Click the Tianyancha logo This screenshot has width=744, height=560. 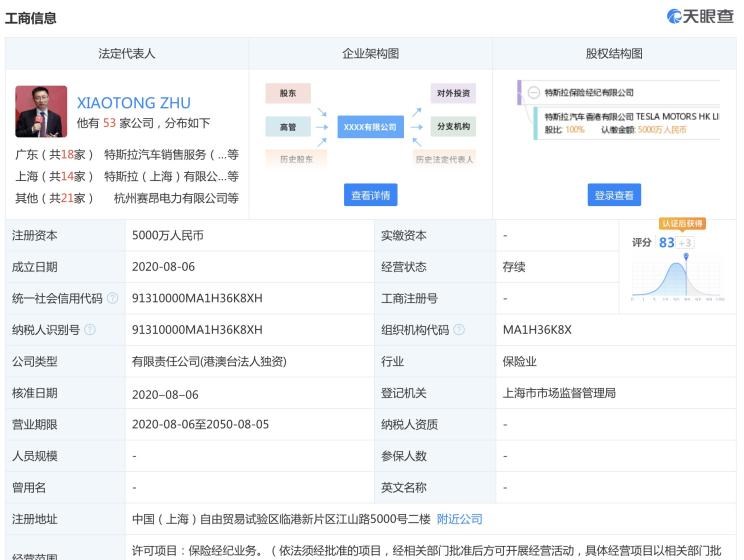coord(700,17)
